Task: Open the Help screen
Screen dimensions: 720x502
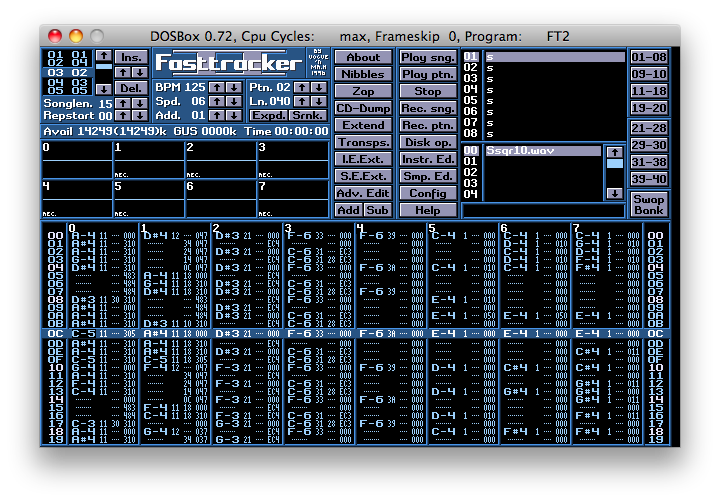Action: pyautogui.click(x=428, y=210)
